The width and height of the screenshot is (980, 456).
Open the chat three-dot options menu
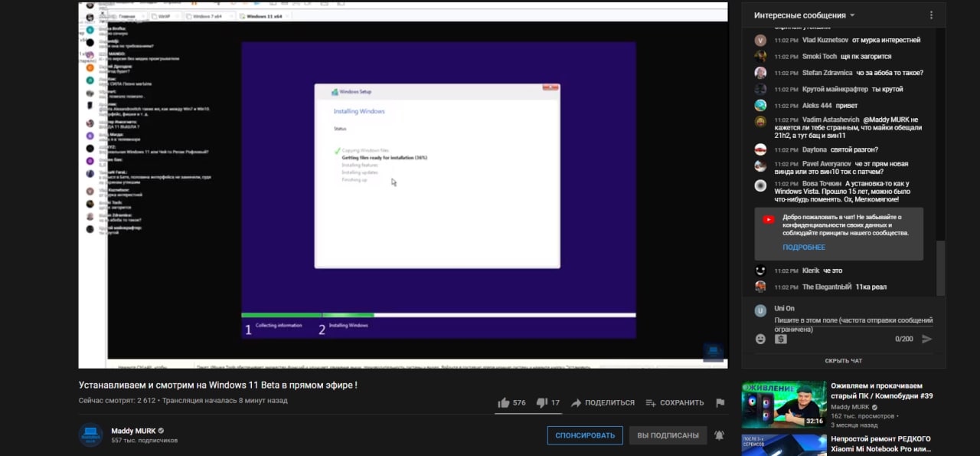931,15
